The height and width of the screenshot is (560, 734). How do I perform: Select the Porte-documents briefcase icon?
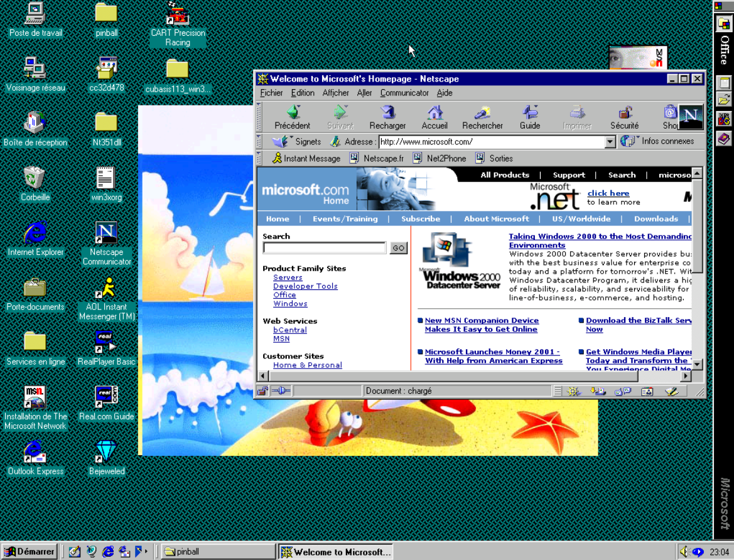35,294
